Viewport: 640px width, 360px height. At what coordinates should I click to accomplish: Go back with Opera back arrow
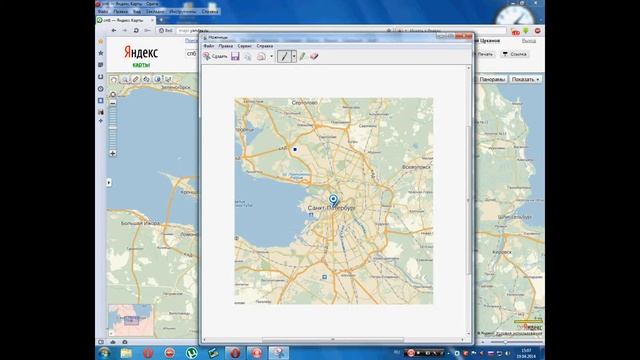[114, 30]
